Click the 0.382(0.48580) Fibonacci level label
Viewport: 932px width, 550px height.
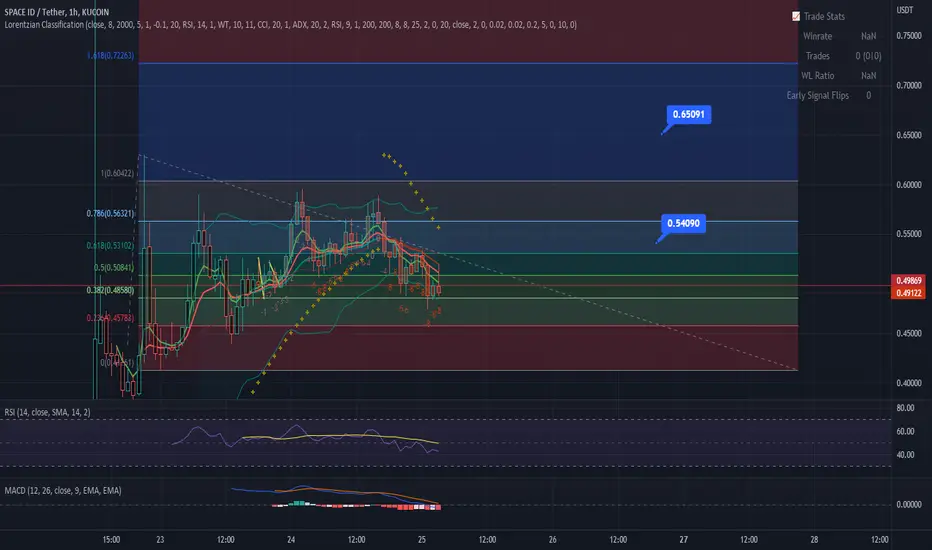[x=111, y=290]
